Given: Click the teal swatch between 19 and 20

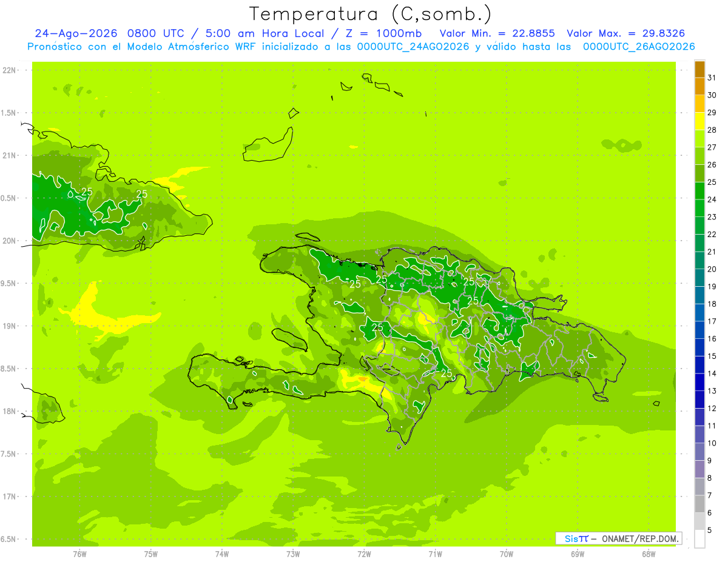Looking at the screenshot, I should (699, 278).
